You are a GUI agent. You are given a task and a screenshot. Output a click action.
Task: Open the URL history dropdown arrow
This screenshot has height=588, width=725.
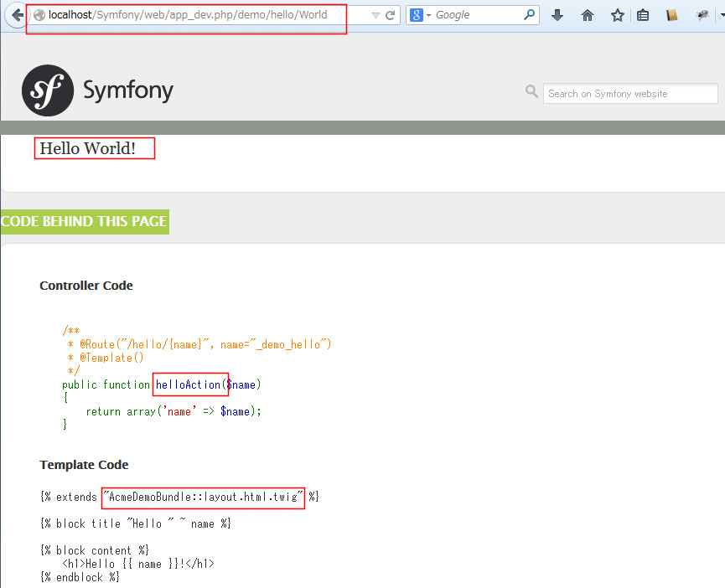click(x=375, y=16)
